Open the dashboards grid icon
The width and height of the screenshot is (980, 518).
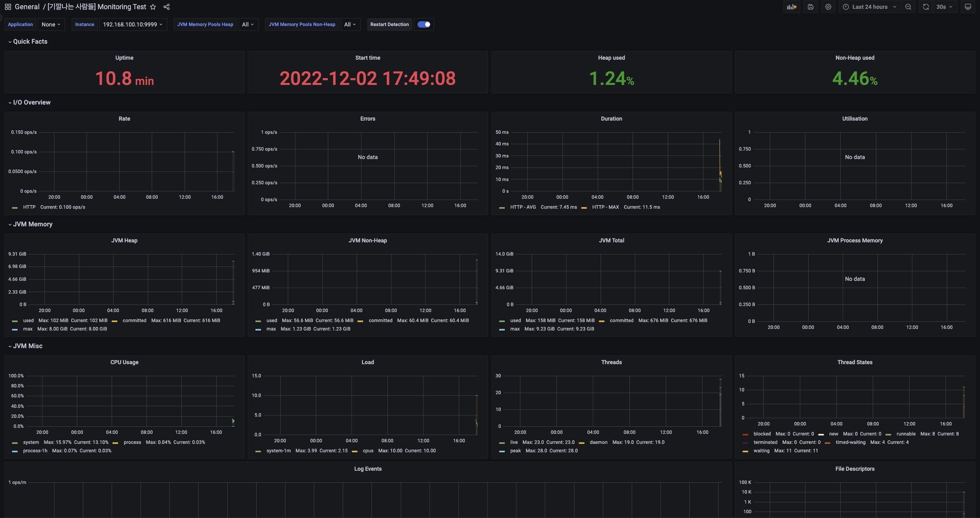(8, 7)
